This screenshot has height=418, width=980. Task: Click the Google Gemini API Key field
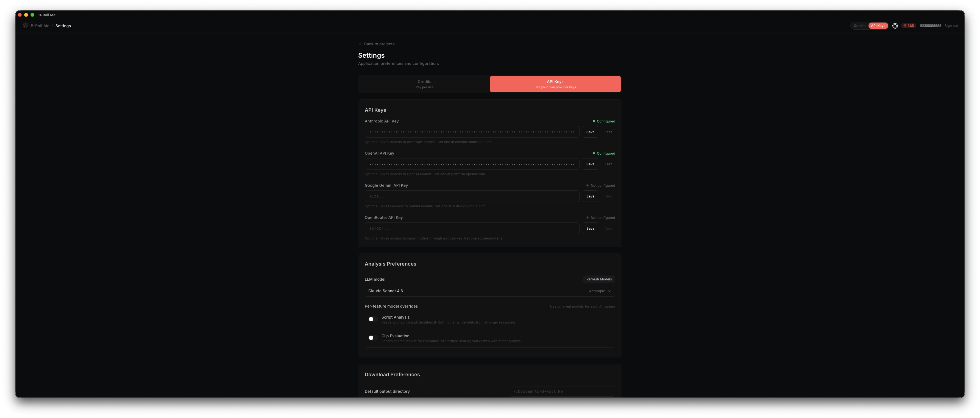tap(472, 196)
